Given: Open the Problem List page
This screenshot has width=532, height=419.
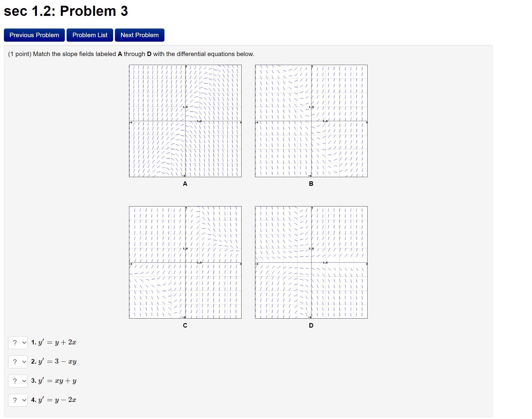Looking at the screenshot, I should 89,35.
